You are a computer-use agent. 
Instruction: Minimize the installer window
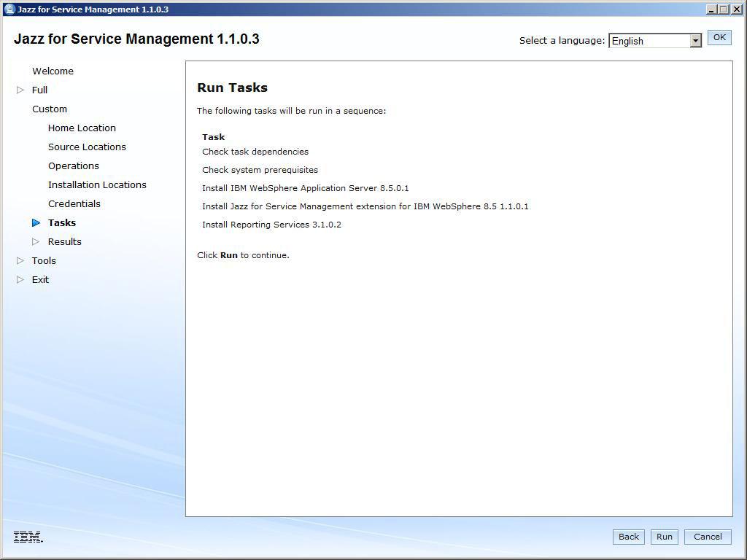tap(711, 9)
